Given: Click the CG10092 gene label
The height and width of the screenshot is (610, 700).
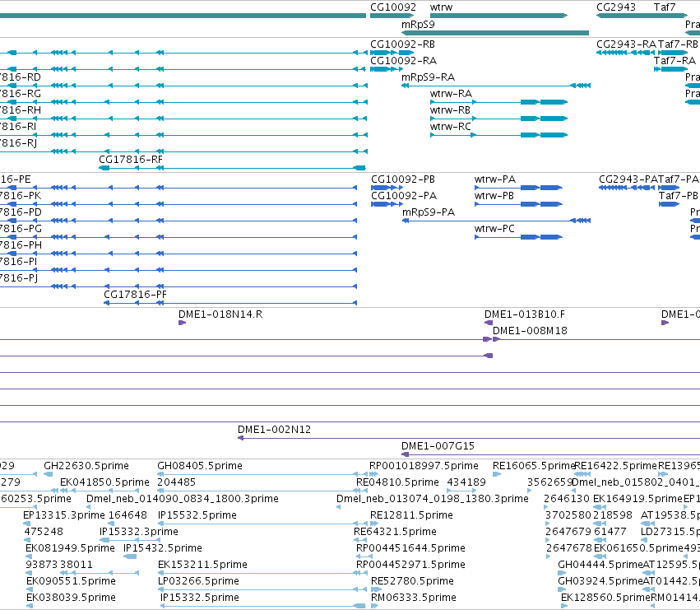Looking at the screenshot, I should (393, 7).
